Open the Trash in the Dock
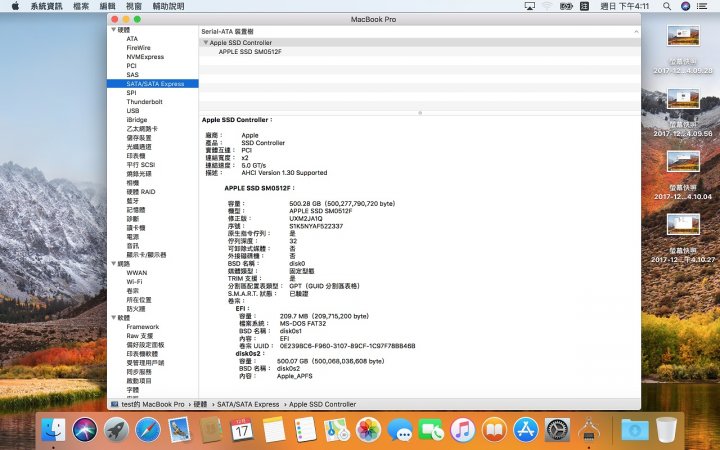This screenshot has height=450, width=720. pyautogui.click(x=666, y=430)
